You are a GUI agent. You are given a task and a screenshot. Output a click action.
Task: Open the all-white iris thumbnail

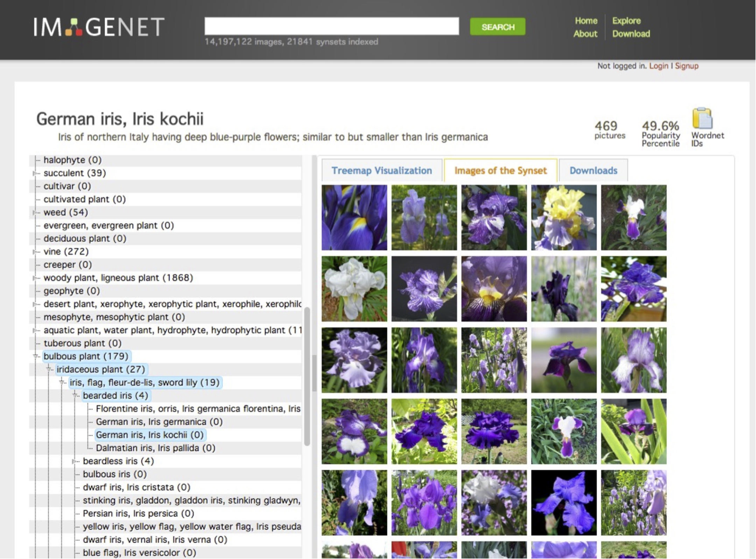tap(354, 289)
